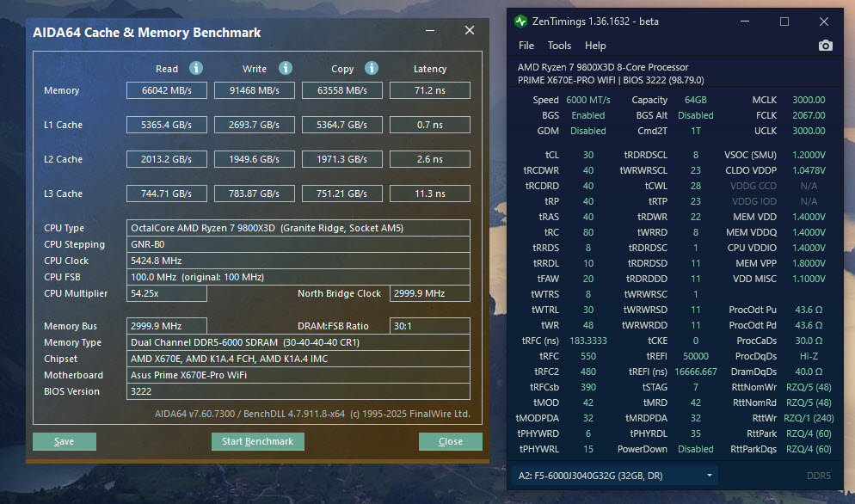Click BGS value Enabled
Viewport: 855px width, 504px height.
588,115
